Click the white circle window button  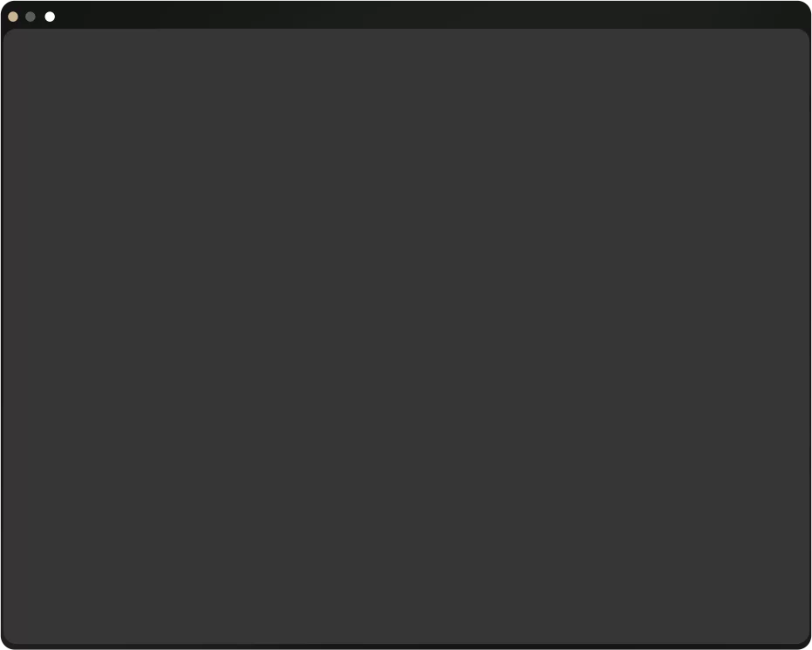click(50, 17)
